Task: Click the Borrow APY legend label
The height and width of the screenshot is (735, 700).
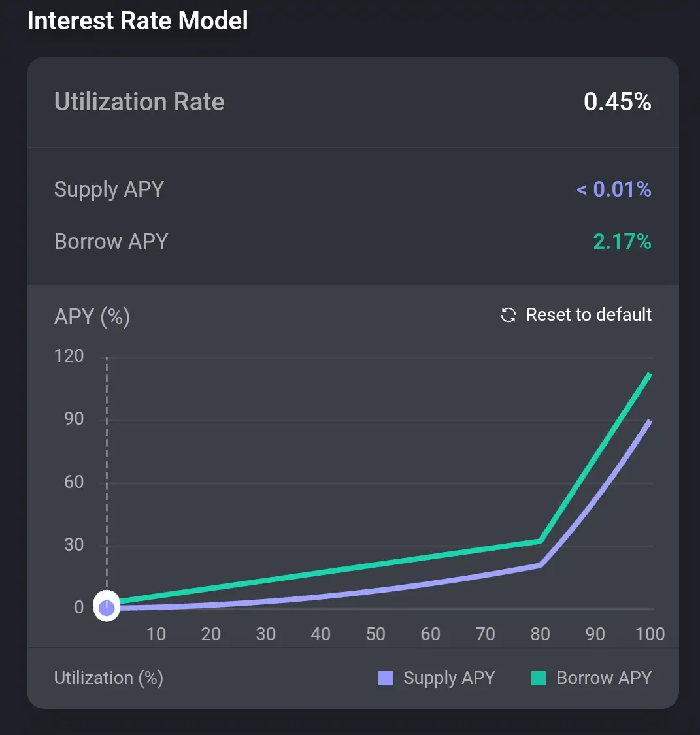Action: tap(604, 678)
